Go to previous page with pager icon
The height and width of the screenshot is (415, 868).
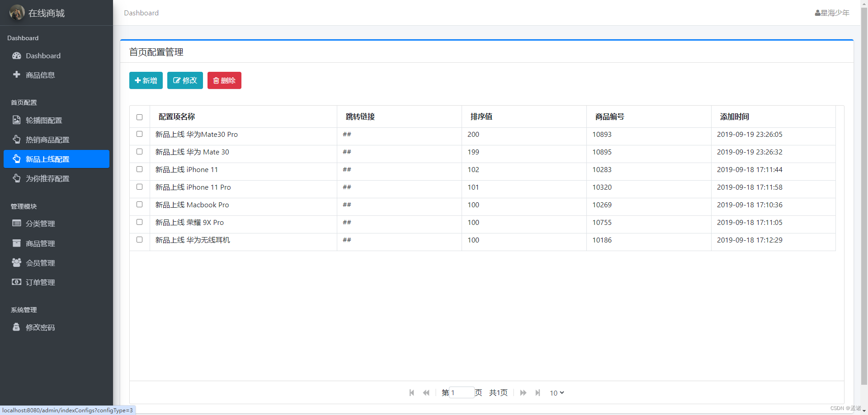click(426, 393)
